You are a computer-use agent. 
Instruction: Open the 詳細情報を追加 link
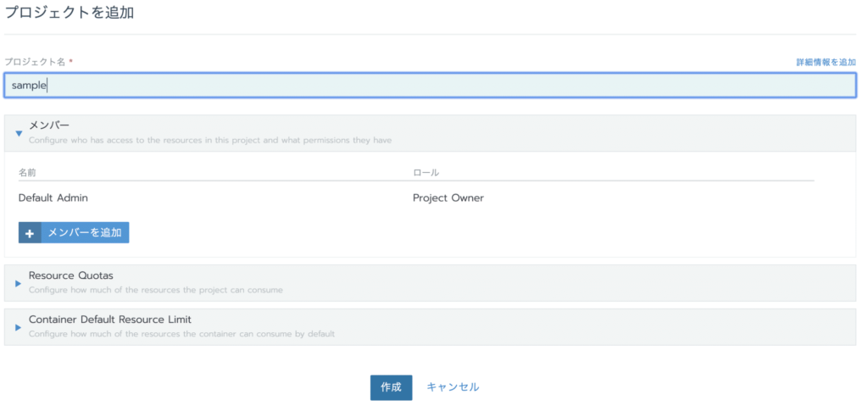point(826,63)
